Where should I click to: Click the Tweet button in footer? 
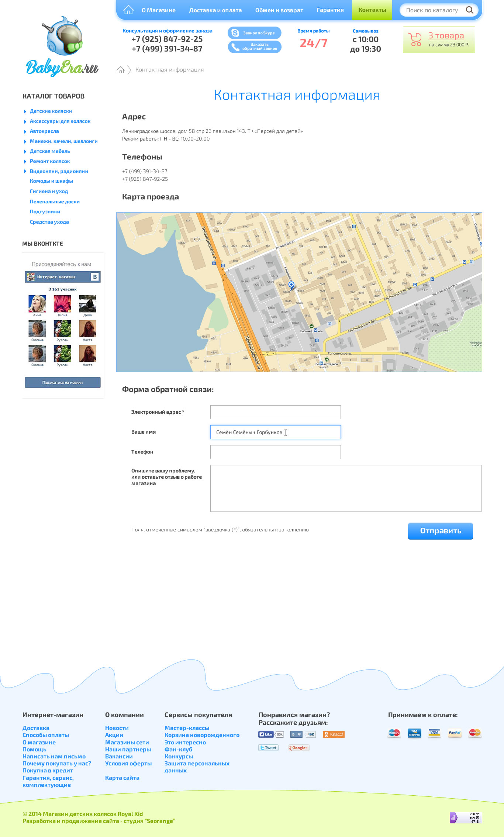pyautogui.click(x=268, y=748)
